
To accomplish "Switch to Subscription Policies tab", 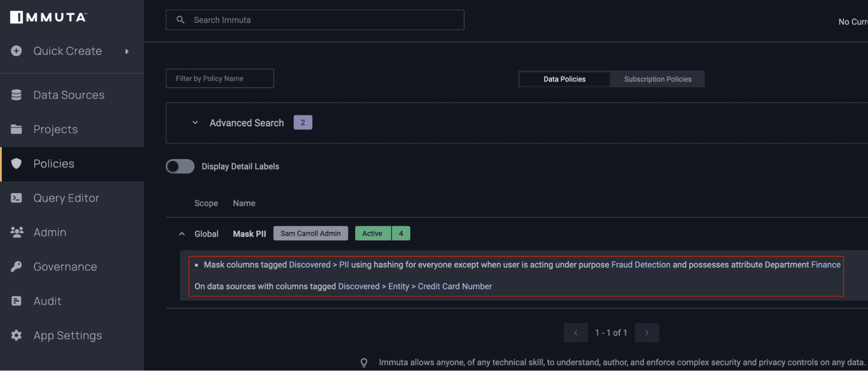I will point(658,79).
